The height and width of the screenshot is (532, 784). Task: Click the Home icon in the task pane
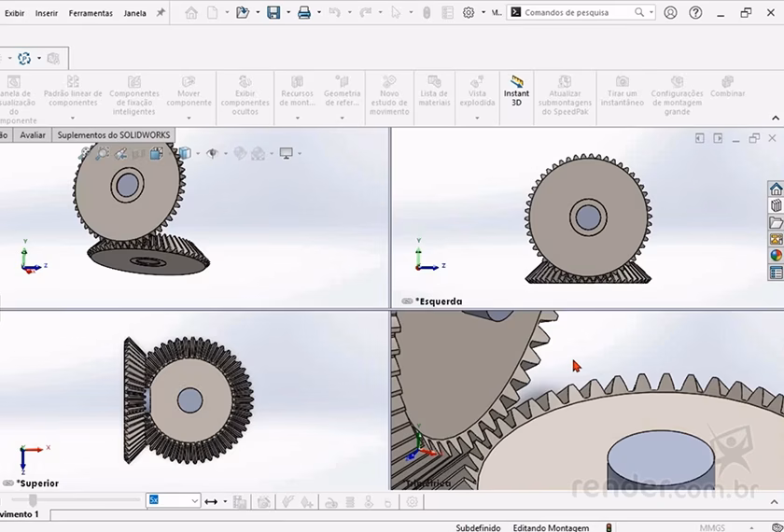776,189
